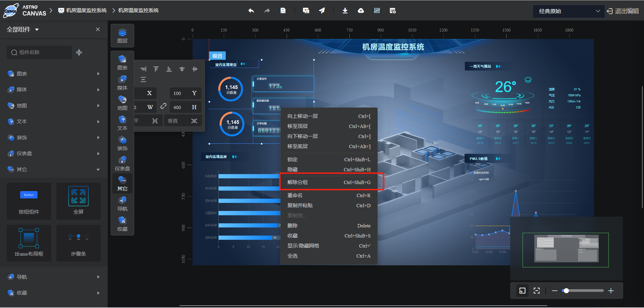Expand the 文本 category in the component list
This screenshot has height=308, width=644.
point(54,122)
